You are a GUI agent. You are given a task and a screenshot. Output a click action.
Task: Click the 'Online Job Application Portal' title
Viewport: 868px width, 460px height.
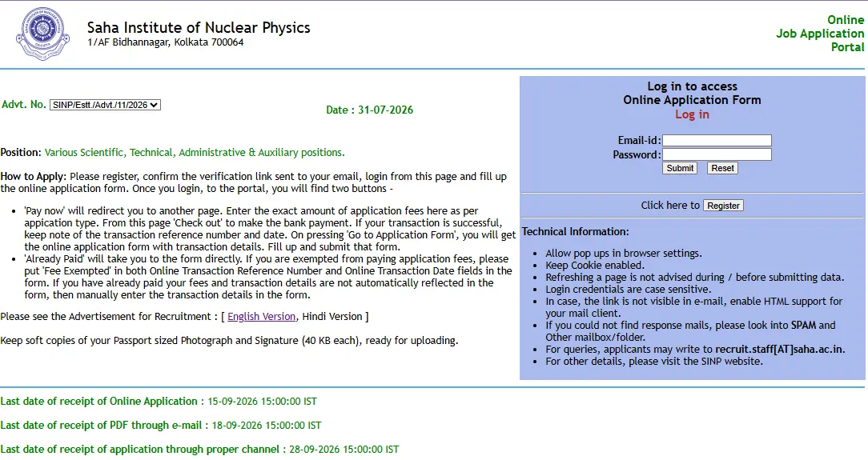(820, 33)
